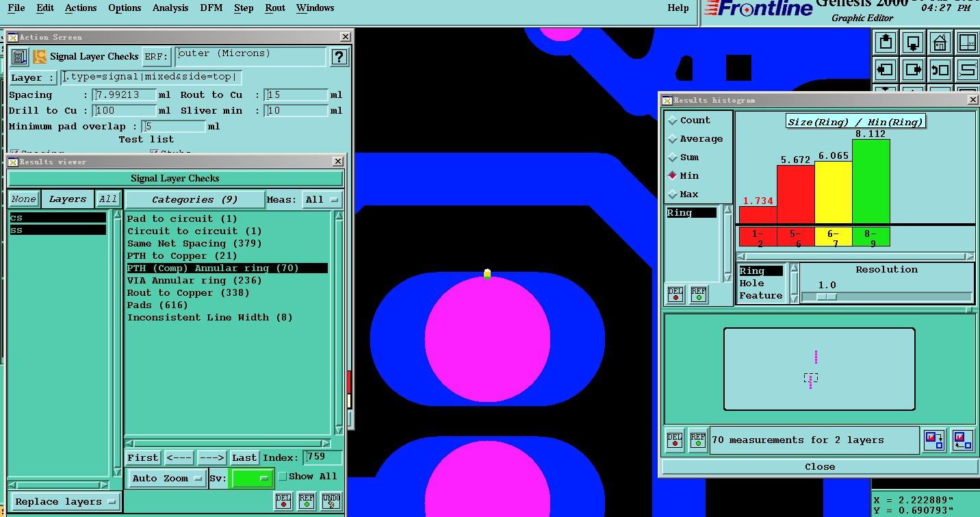
Task: Click layer-to-histogram import icon
Action: (962, 440)
